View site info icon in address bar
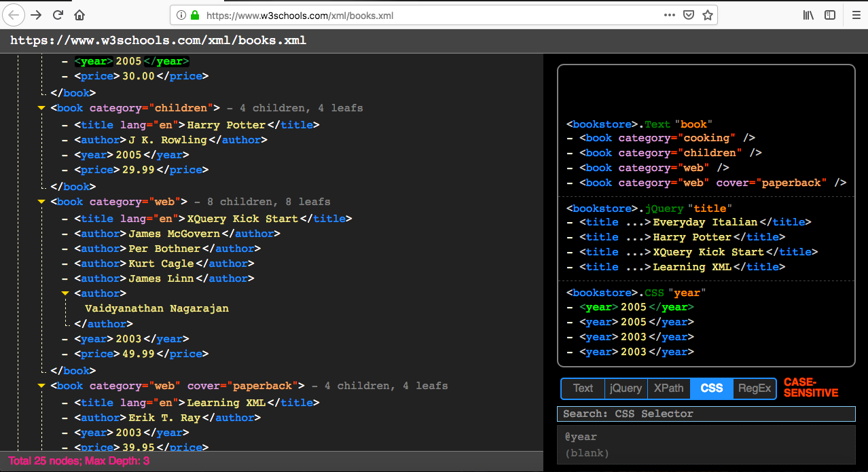This screenshot has width=868, height=472. tap(181, 15)
